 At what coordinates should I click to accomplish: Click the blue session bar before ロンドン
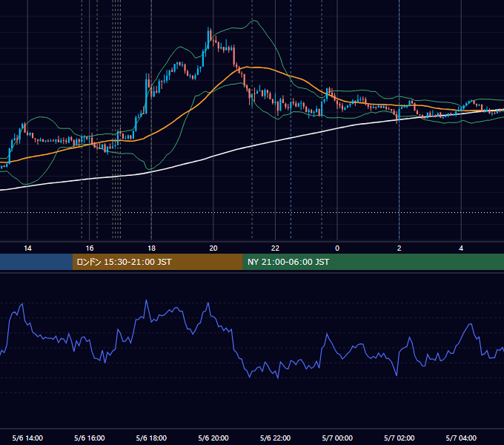click(x=36, y=262)
